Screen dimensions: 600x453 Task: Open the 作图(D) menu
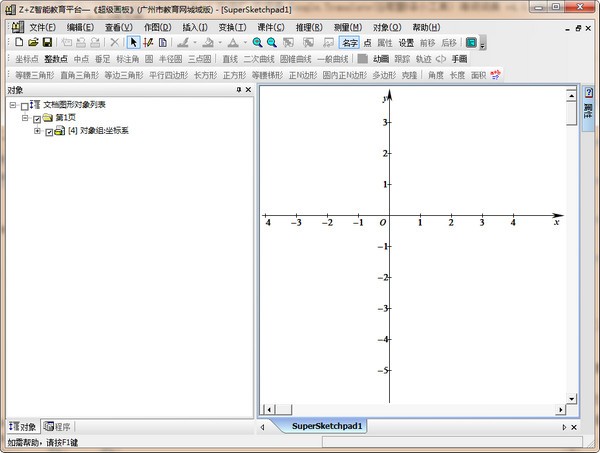click(157, 27)
